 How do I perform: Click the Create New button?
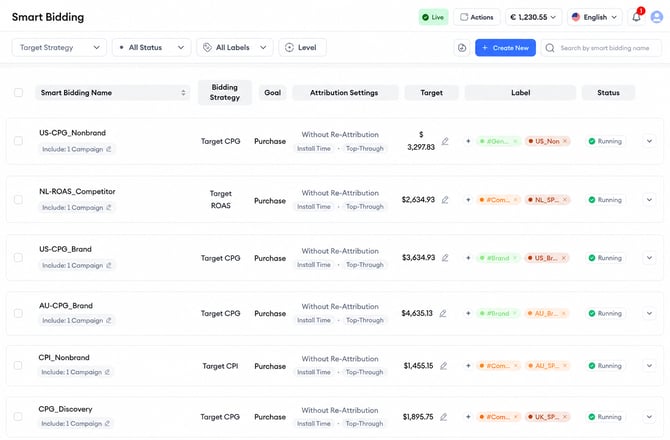(x=505, y=48)
